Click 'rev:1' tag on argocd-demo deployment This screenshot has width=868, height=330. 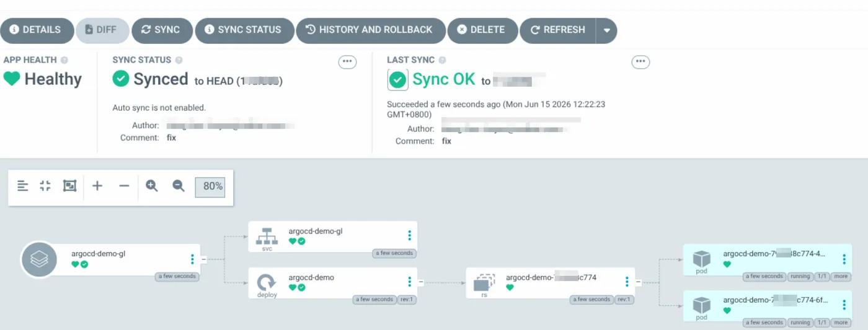(x=406, y=300)
